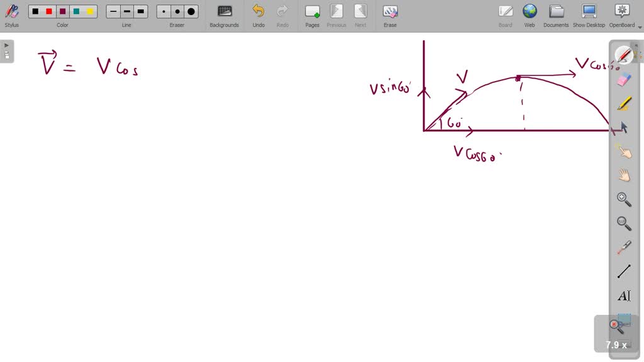
Task: Select the medium line thickness
Action: coord(126,11)
